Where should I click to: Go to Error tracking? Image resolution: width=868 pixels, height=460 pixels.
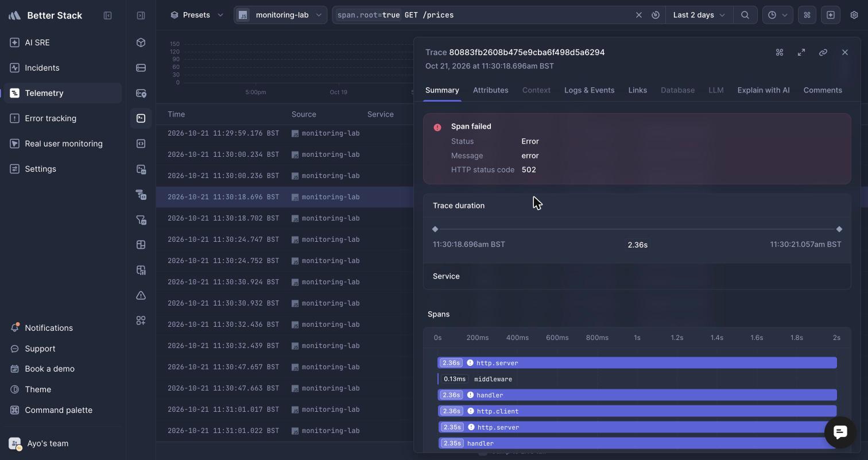point(63,118)
